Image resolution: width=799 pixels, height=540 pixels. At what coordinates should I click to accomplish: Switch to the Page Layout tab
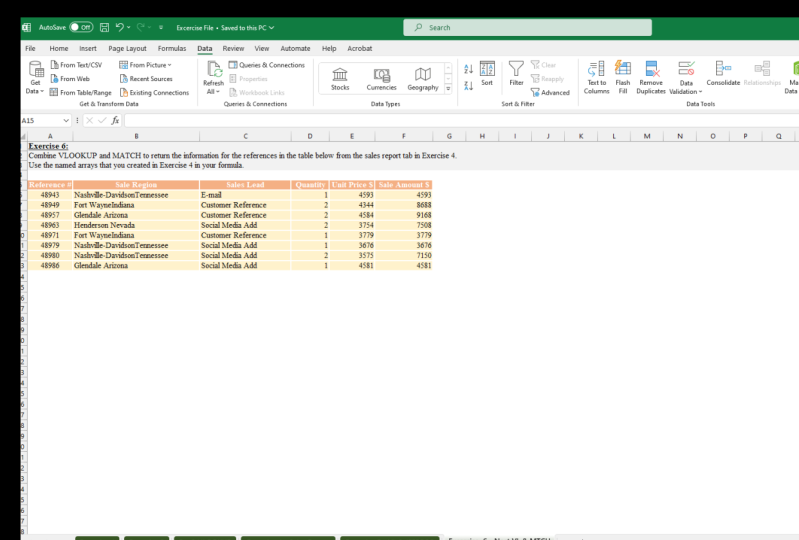tap(127, 48)
